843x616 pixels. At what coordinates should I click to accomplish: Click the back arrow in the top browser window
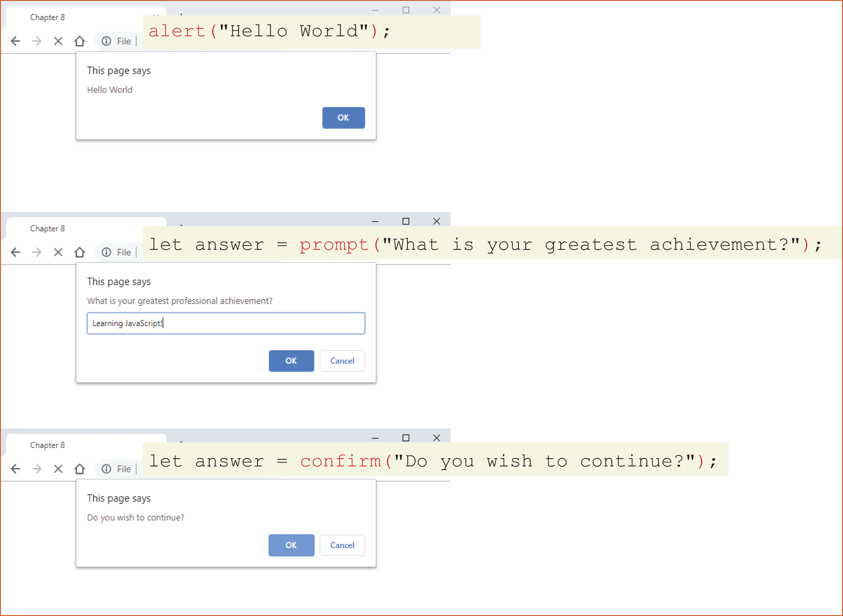[x=16, y=41]
